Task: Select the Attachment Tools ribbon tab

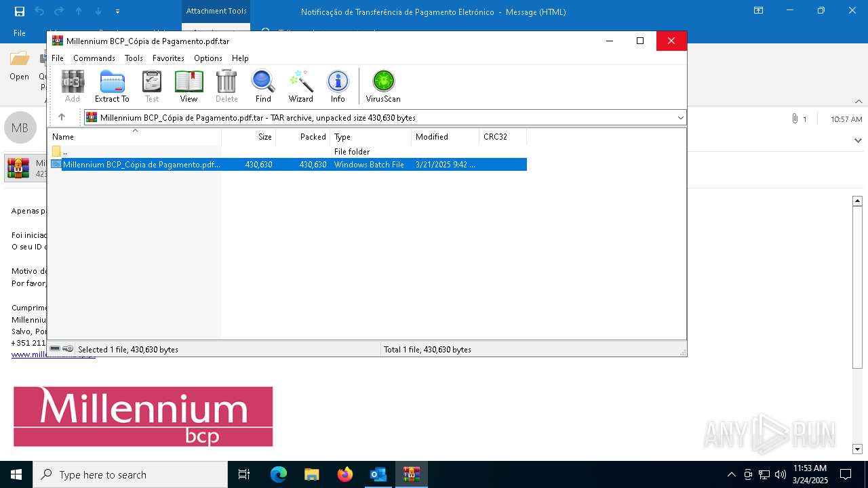Action: pyautogui.click(x=216, y=11)
